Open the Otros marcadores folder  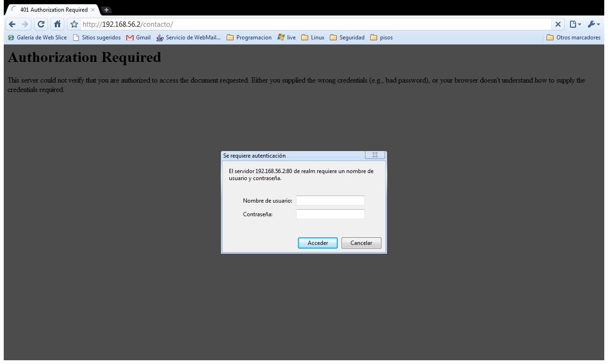click(x=574, y=38)
